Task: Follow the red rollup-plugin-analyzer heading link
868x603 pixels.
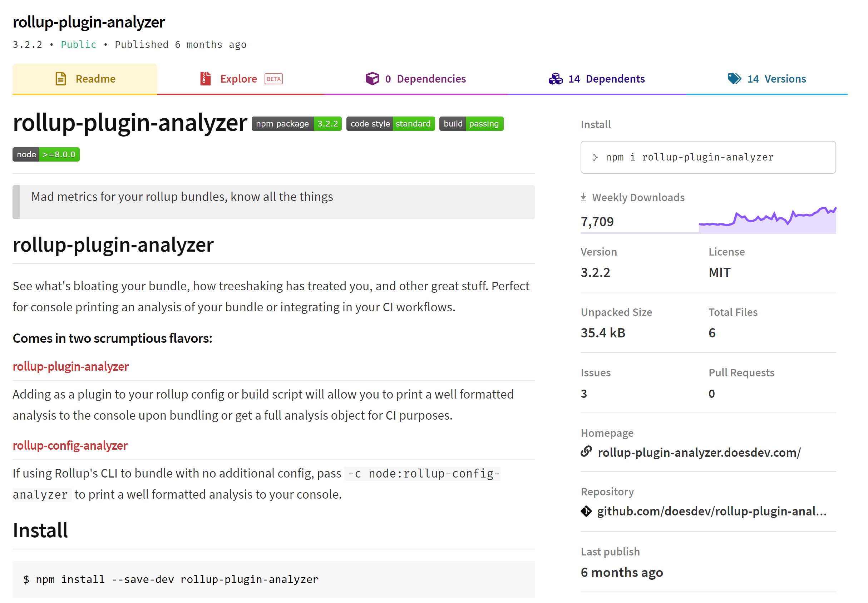Action: click(71, 366)
